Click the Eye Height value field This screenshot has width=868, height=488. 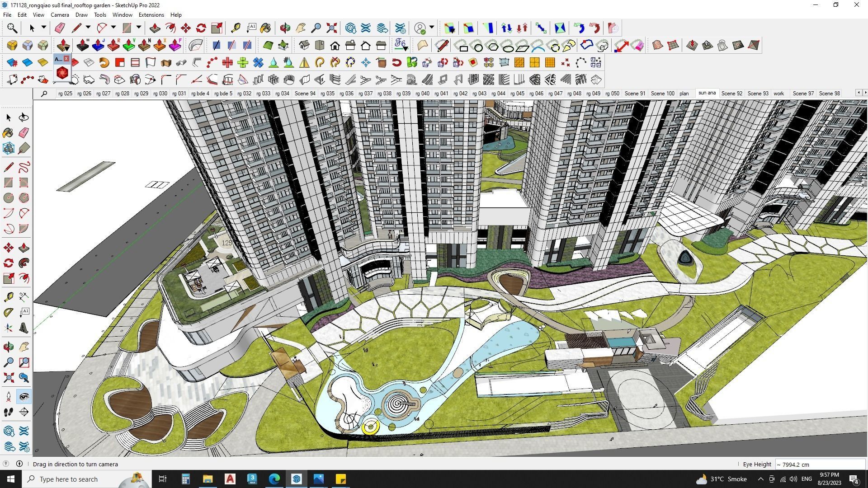pyautogui.click(x=820, y=464)
